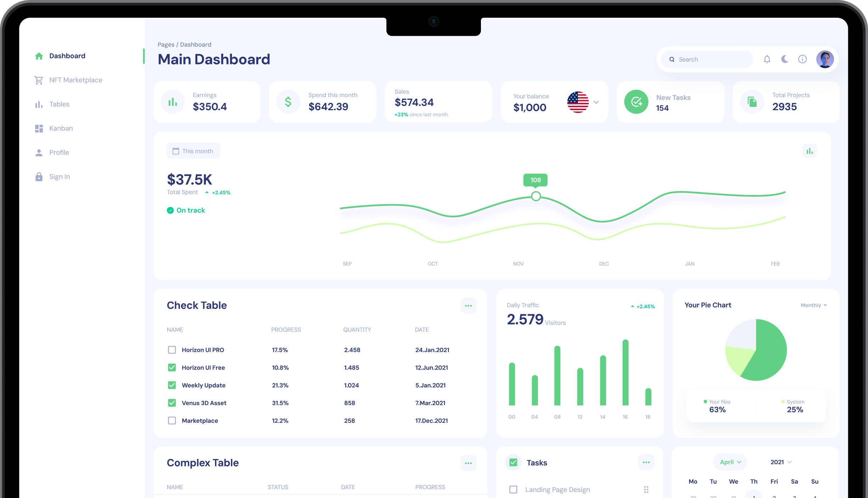
Task: Click the US flag balance icon
Action: point(578,102)
